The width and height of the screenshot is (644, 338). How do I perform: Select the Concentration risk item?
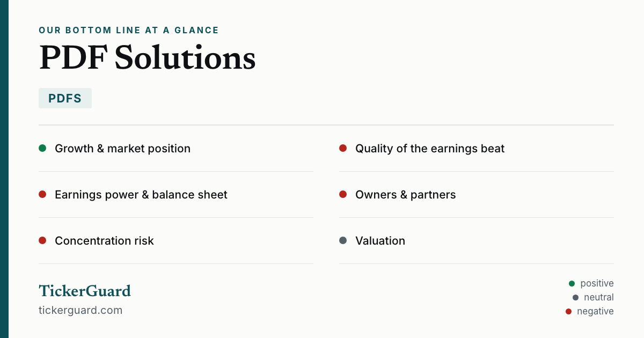[176, 241]
